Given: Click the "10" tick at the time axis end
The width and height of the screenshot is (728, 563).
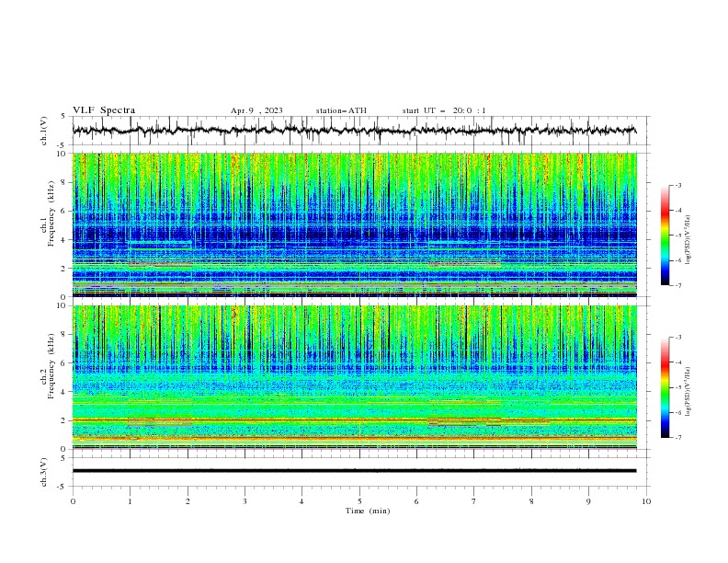Looking at the screenshot, I should (646, 501).
